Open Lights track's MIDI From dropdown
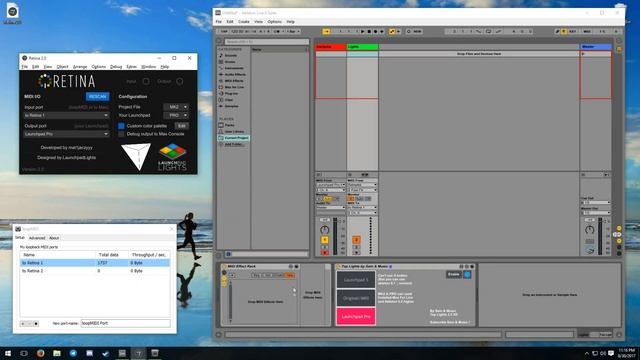640x360 pixels. [362, 185]
